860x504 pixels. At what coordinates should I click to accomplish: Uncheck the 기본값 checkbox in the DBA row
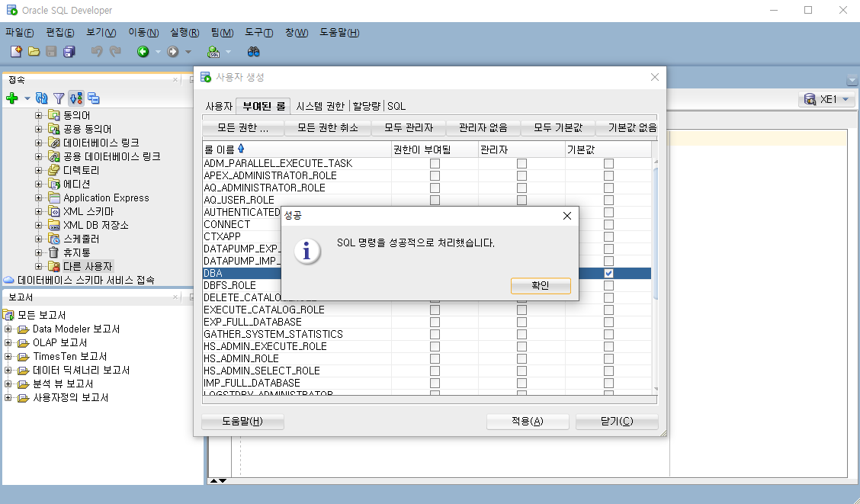click(609, 273)
